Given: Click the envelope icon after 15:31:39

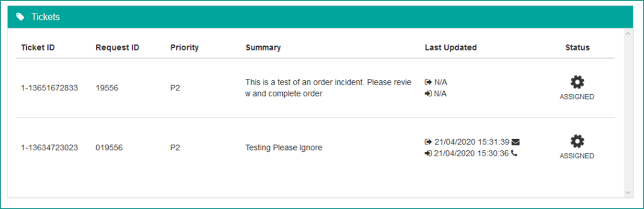Looking at the screenshot, I should tap(516, 142).
